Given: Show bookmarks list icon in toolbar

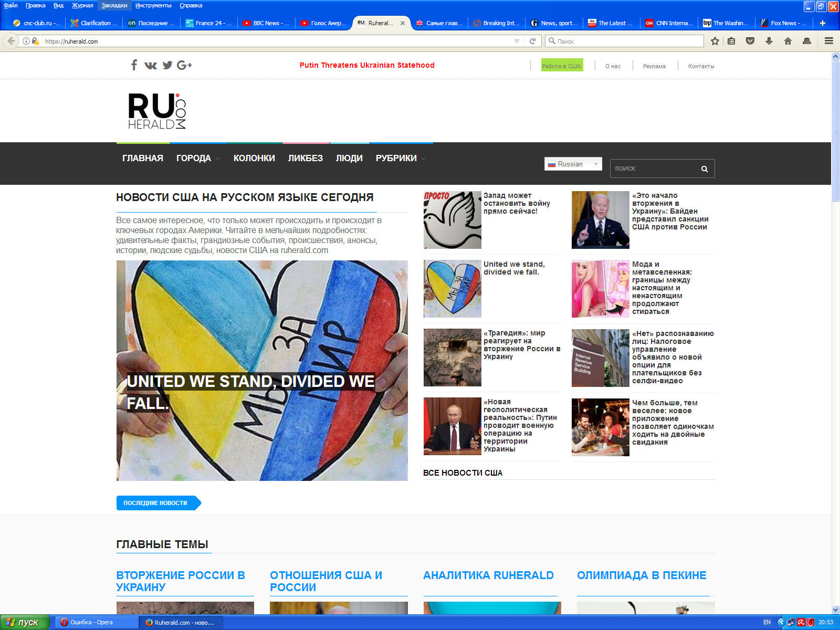Looking at the screenshot, I should coord(731,41).
